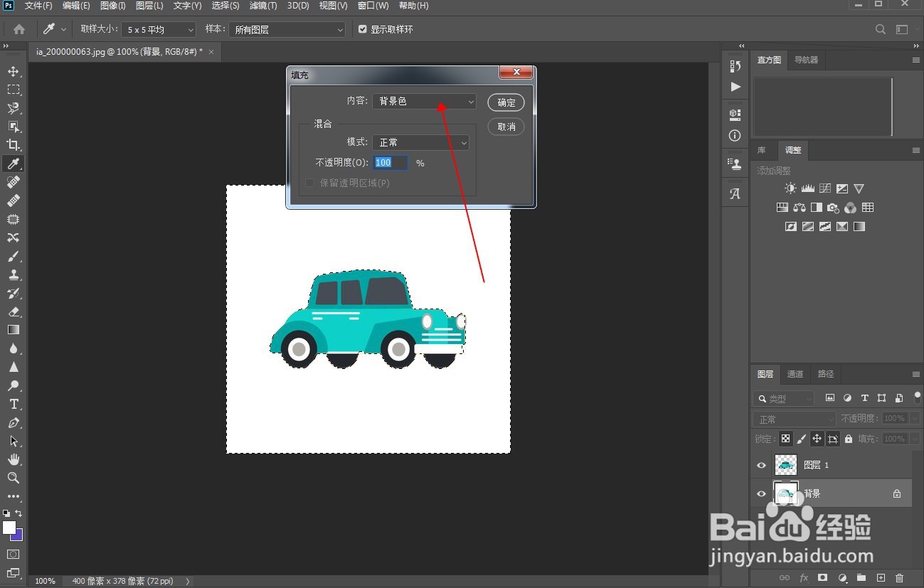
Task: Toggle lock image pixels brush icon
Action: 802,439
